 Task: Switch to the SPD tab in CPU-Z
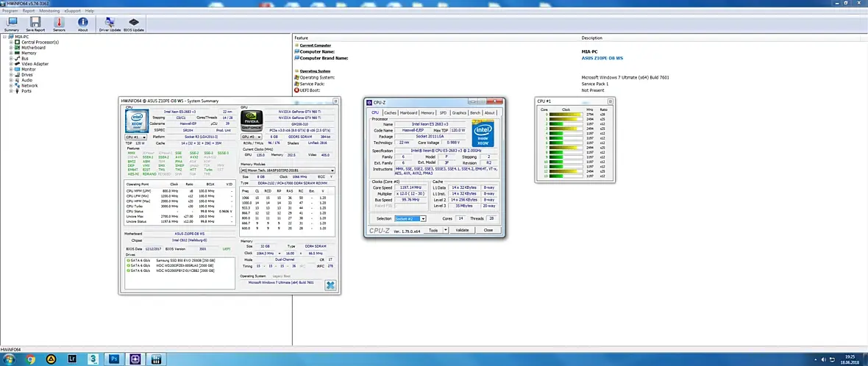(443, 113)
